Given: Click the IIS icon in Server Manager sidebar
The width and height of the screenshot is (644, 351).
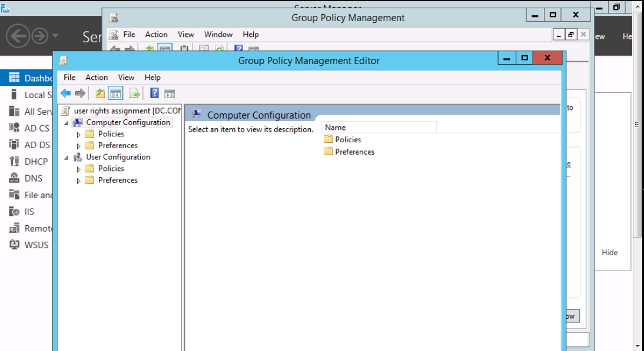Looking at the screenshot, I should (14, 212).
